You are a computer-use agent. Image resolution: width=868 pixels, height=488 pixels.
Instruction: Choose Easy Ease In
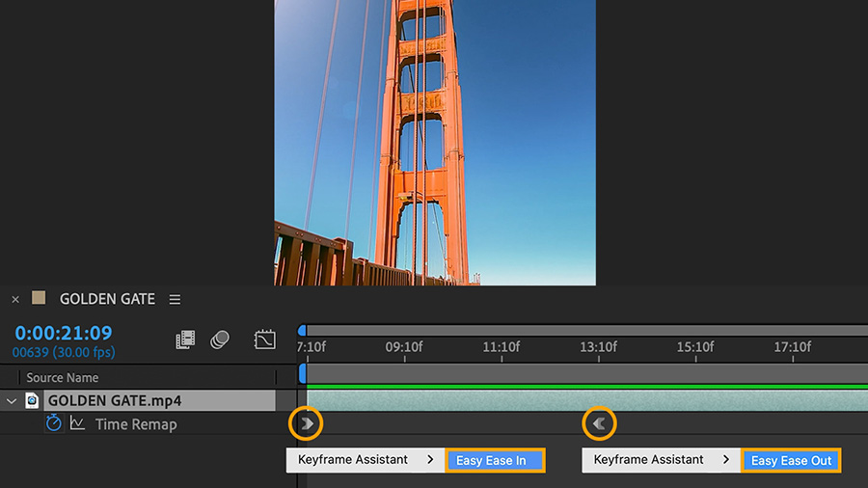coord(495,460)
